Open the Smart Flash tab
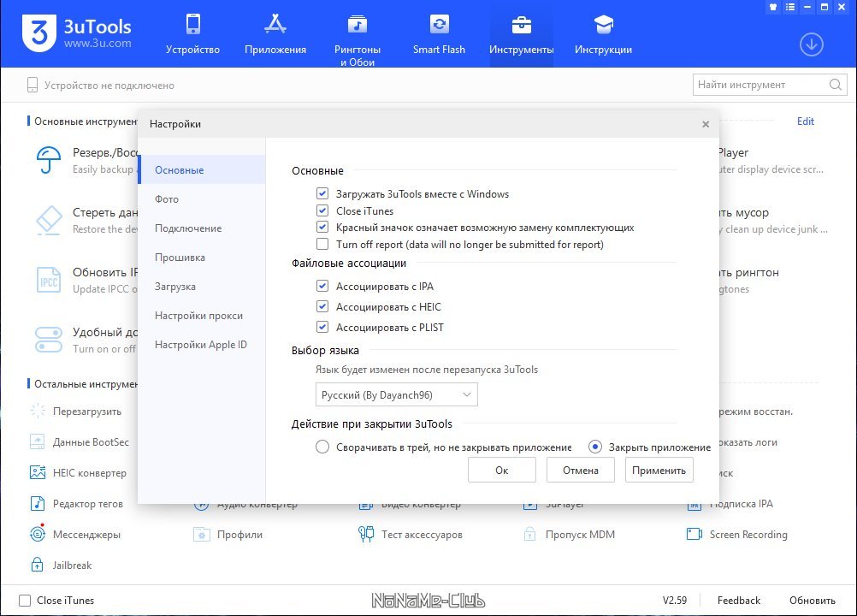 pyautogui.click(x=439, y=34)
